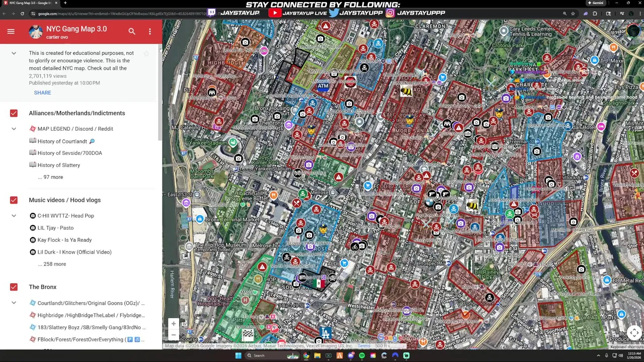Open Keyboard shortcuts link
Image resolution: width=644 pixels, height=362 pixels.
(627, 347)
